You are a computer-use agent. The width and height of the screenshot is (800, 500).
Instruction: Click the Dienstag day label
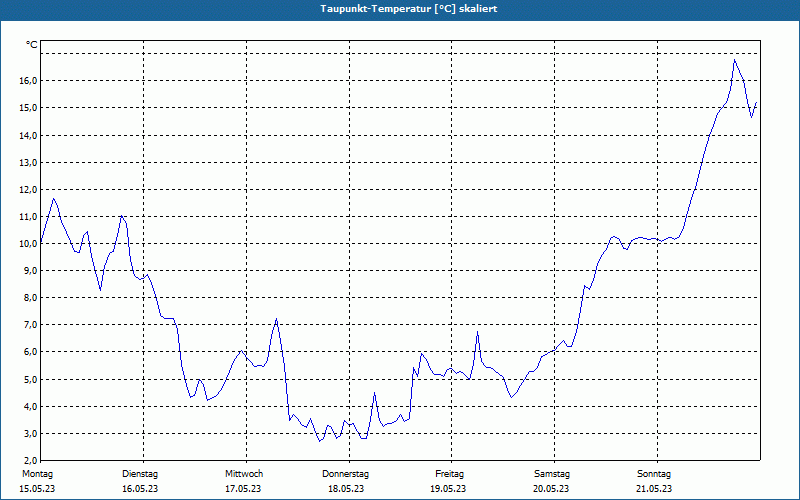click(x=140, y=474)
